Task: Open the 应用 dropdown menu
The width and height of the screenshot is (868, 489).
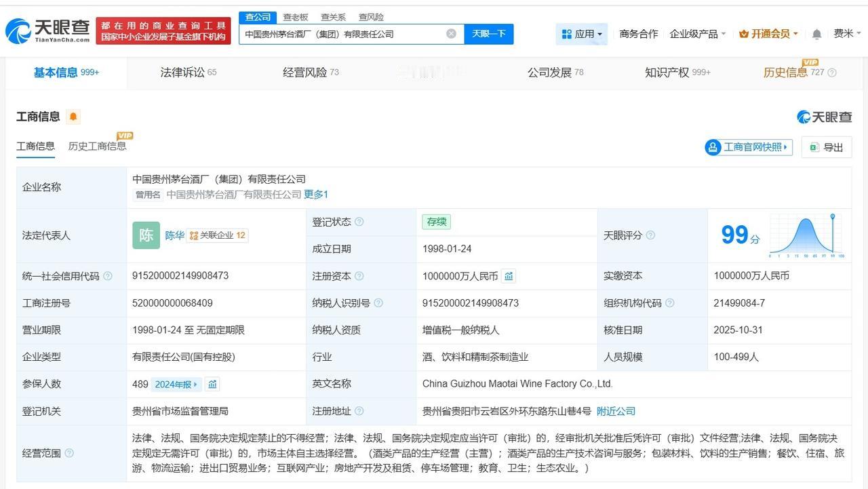Action: pyautogui.click(x=582, y=34)
